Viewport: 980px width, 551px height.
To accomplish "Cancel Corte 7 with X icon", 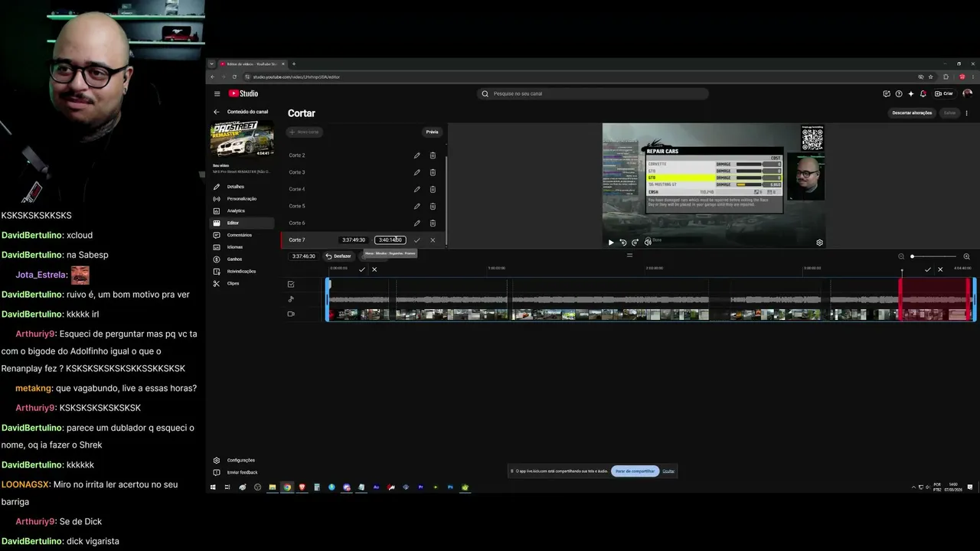I will point(433,240).
